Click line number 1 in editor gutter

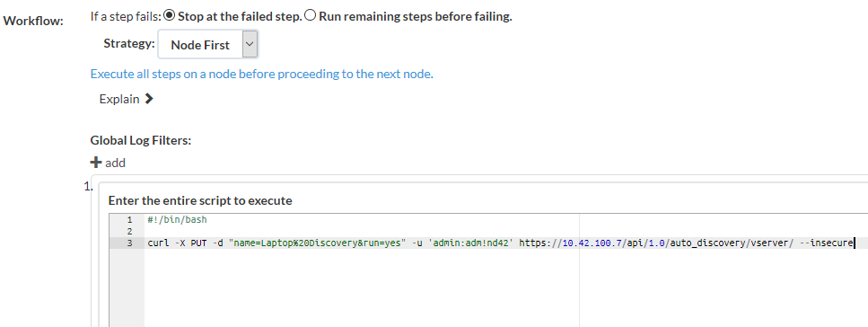(129, 219)
